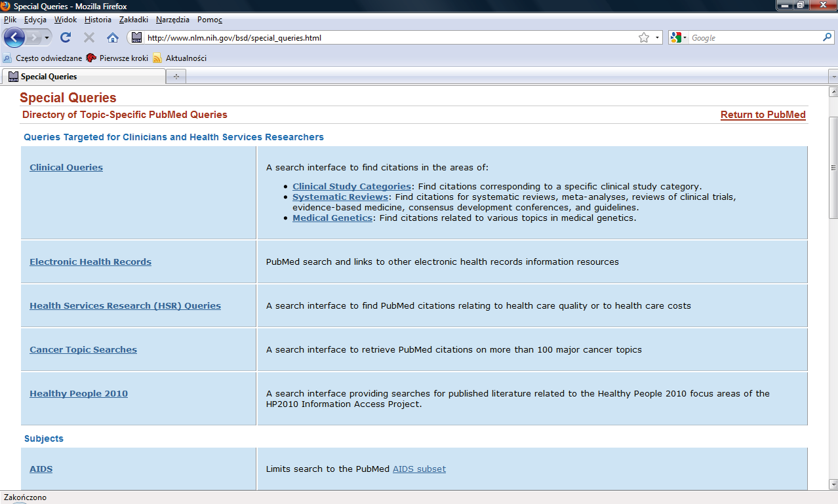Image resolution: width=838 pixels, height=504 pixels.
Task: Click the Stop loading X icon
Action: pos(89,37)
